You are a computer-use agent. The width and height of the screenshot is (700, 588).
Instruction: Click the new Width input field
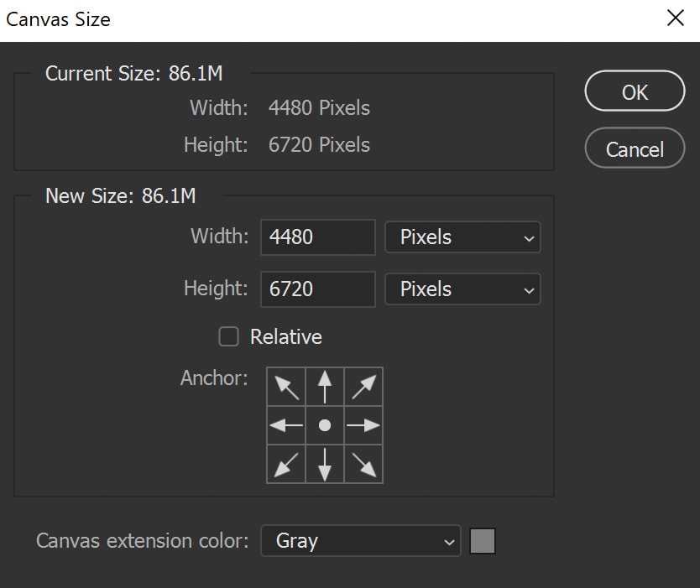coord(318,237)
